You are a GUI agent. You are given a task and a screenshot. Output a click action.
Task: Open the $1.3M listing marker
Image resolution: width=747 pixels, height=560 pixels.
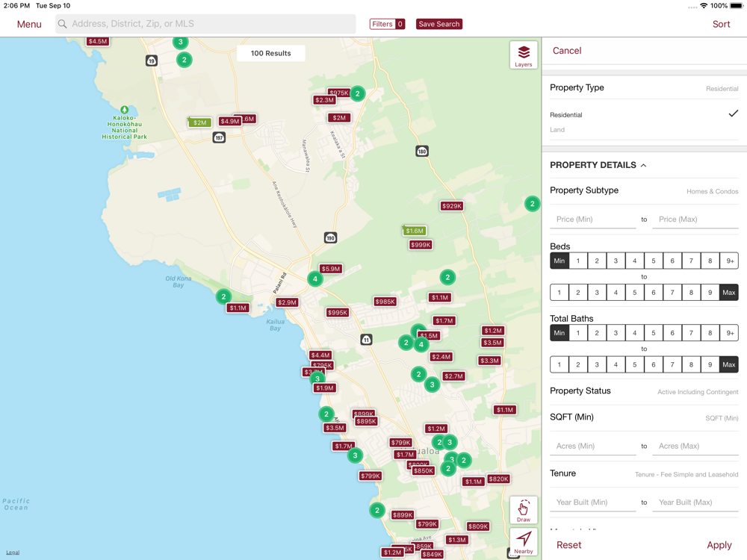457,540
